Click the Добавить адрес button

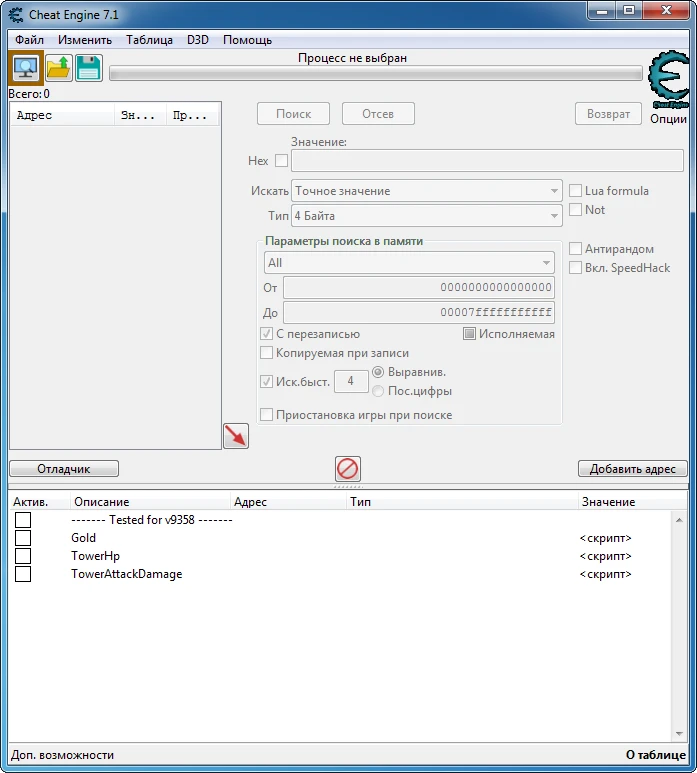coord(632,468)
